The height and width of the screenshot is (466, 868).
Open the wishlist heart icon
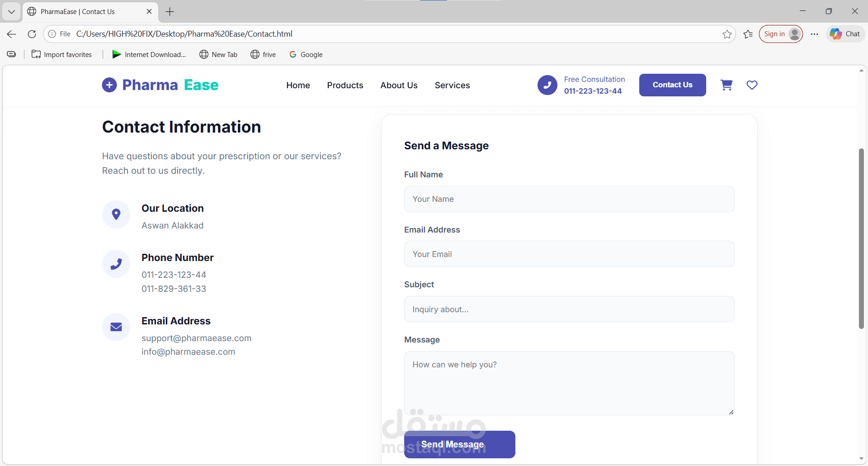[752, 85]
